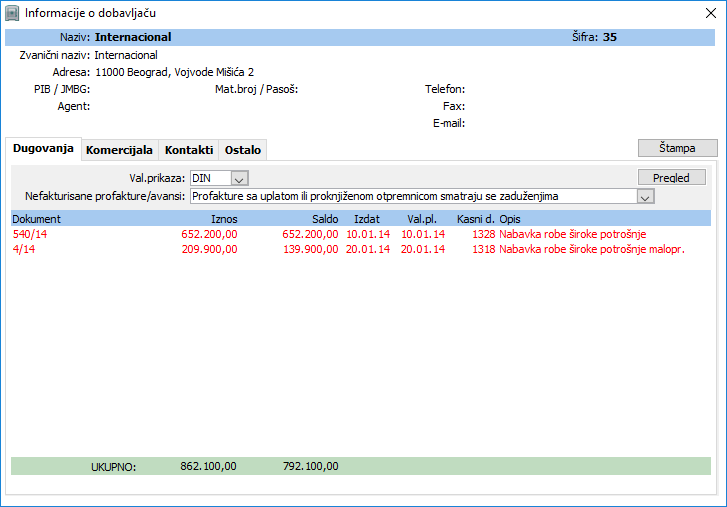Click the supplier name Internacional in header
Image resolution: width=727 pixels, height=507 pixels.
pos(133,37)
